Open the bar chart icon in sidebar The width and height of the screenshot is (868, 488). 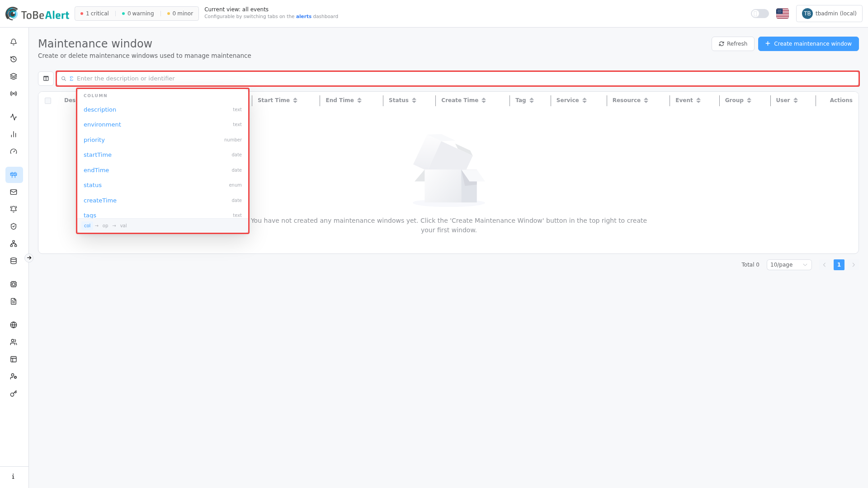tap(14, 134)
